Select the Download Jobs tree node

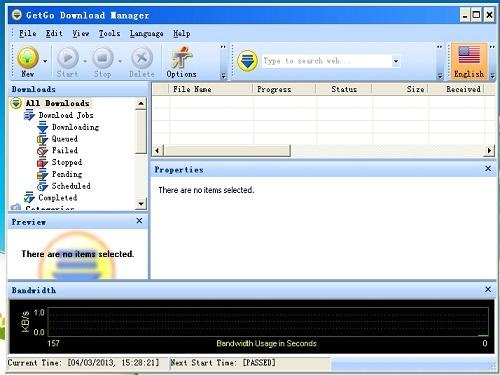coord(66,115)
